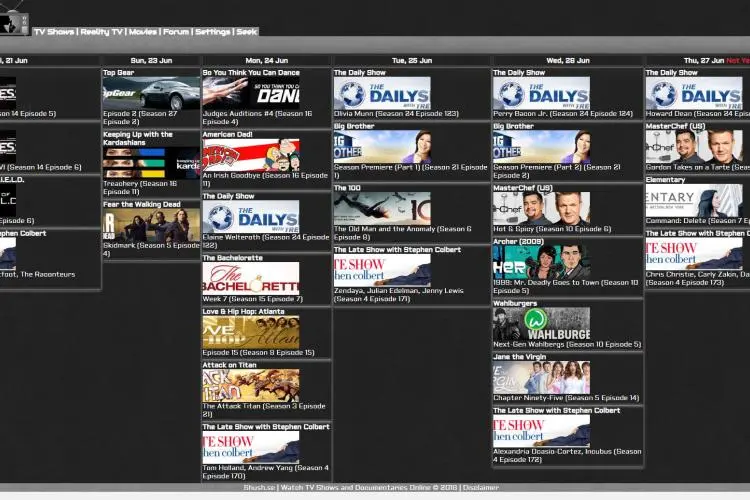Click the Shush.se footer link
This screenshot has height=500, width=750.
[259, 488]
